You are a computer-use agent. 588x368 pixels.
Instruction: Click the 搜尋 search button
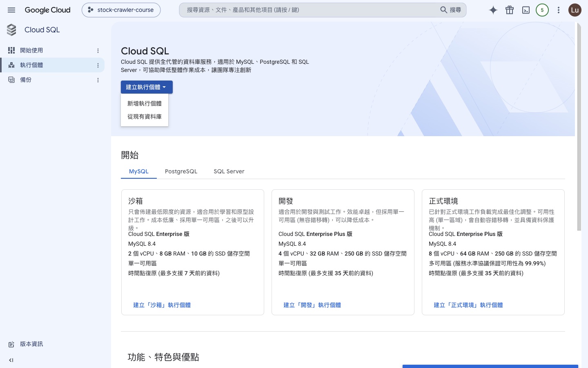pyautogui.click(x=451, y=10)
